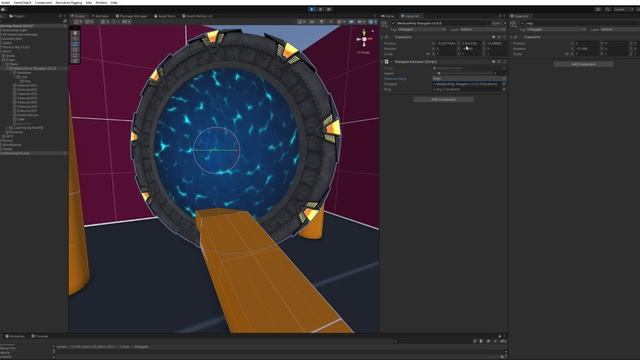Click the Step frame button
This screenshot has width=640, height=360.
tap(329, 9)
